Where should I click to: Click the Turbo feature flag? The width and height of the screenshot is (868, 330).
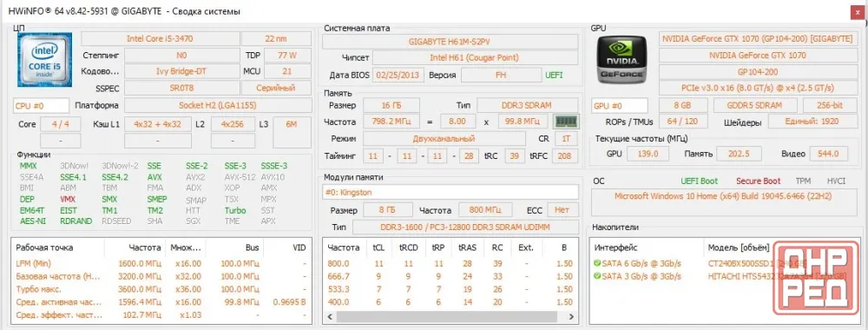coord(235,210)
